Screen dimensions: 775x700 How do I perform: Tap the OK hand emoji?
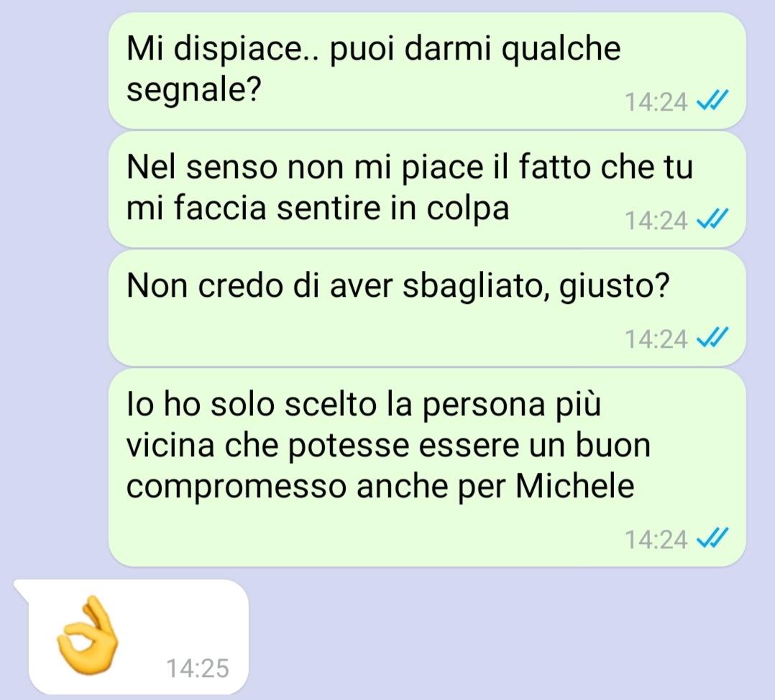pos(88,635)
